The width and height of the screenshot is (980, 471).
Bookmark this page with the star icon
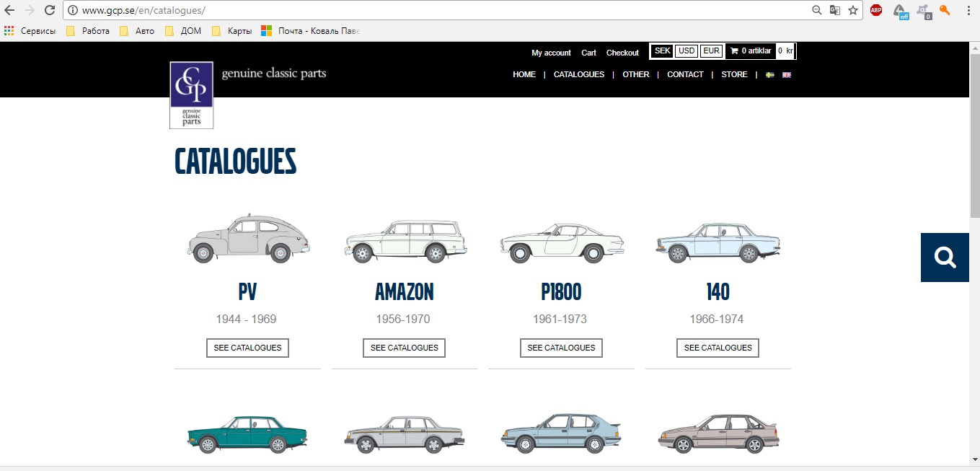[x=853, y=10]
